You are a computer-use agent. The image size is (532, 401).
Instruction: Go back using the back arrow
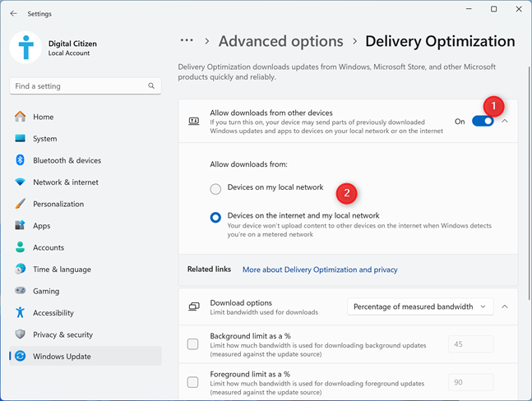(14, 14)
